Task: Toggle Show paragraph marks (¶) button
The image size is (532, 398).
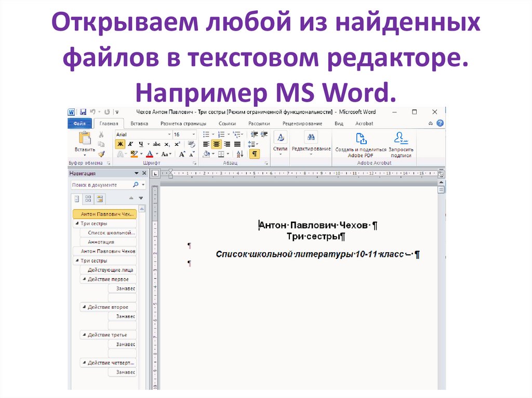Action: (x=254, y=154)
